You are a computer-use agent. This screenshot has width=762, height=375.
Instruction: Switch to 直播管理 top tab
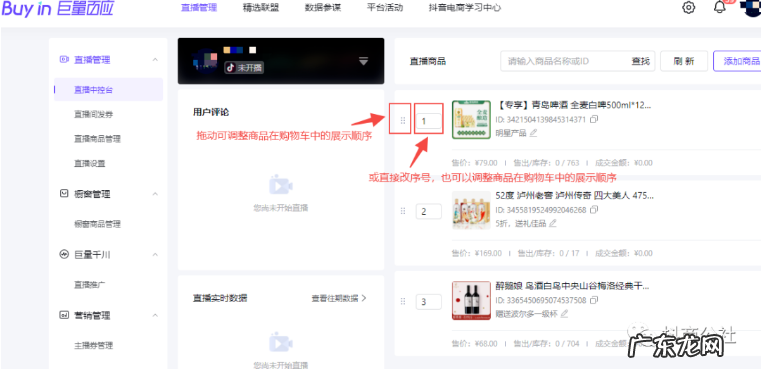199,8
